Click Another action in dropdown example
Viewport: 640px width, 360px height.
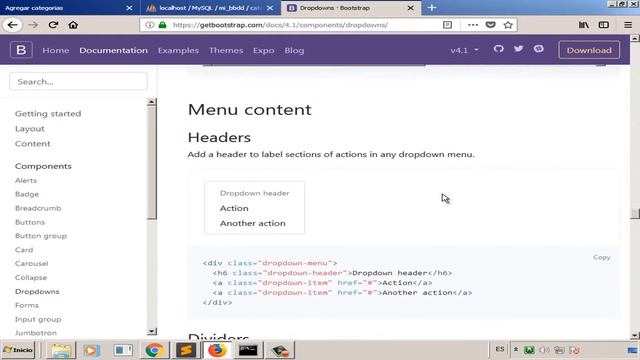254,223
